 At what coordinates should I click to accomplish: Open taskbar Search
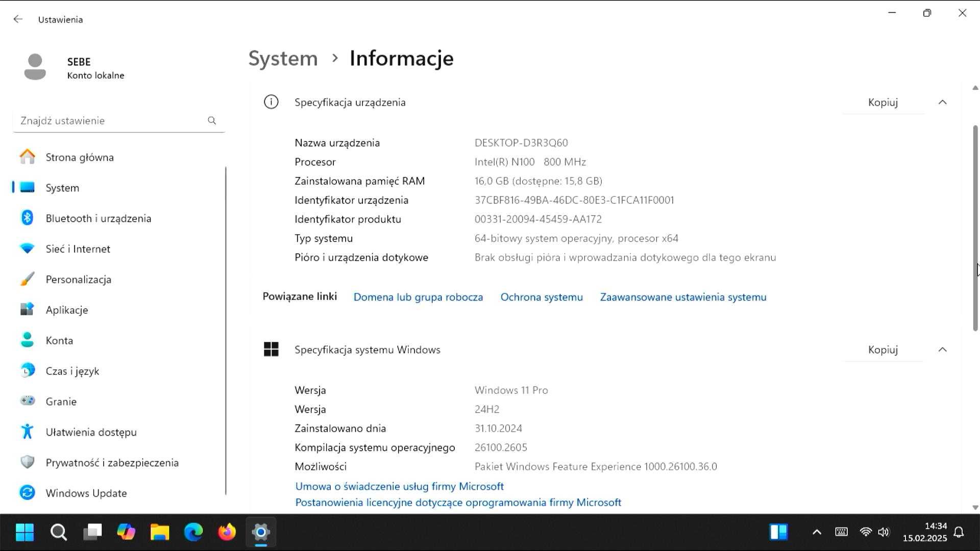pos(59,532)
